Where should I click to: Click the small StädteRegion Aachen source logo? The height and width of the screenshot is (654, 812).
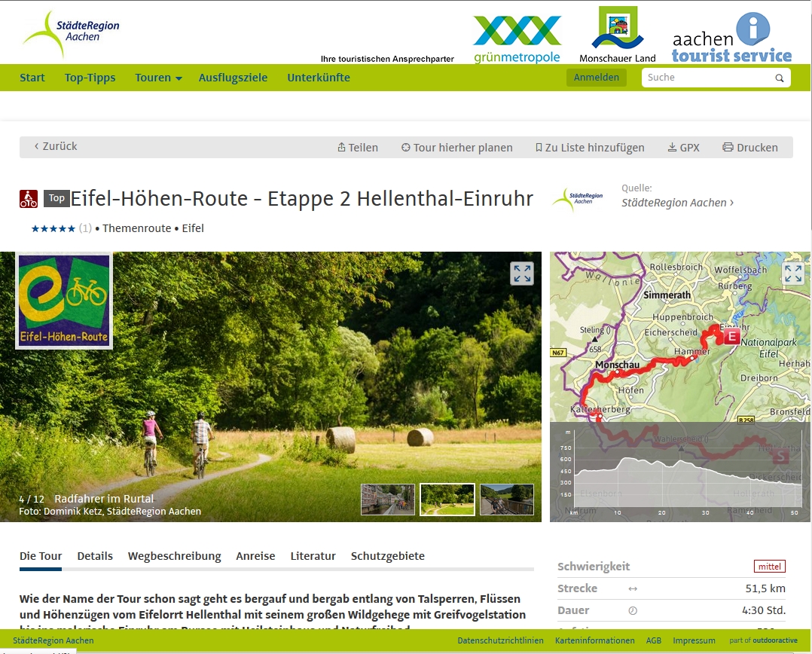(578, 200)
